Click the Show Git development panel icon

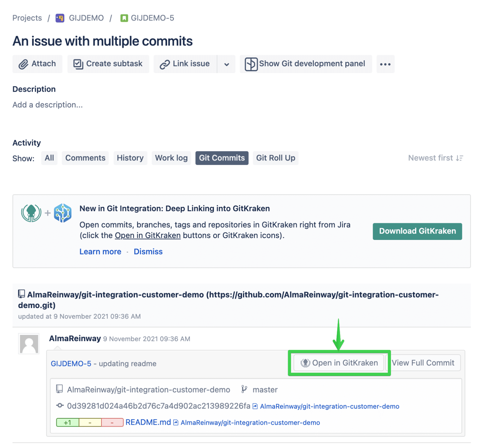click(x=251, y=64)
